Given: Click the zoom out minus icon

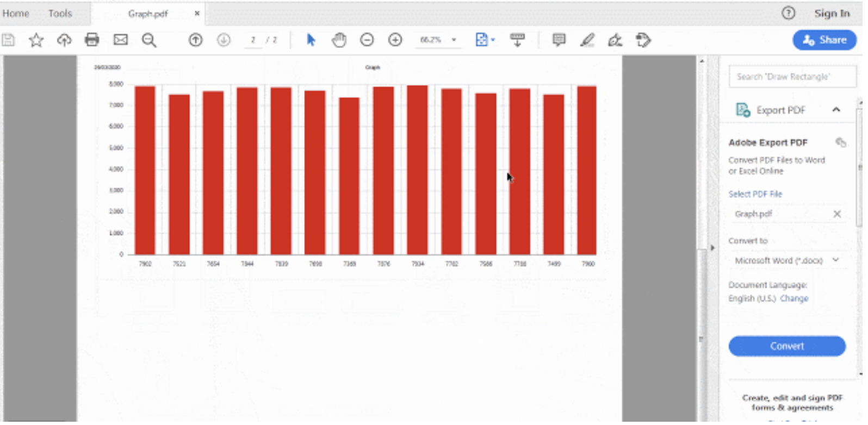Looking at the screenshot, I should coord(367,40).
